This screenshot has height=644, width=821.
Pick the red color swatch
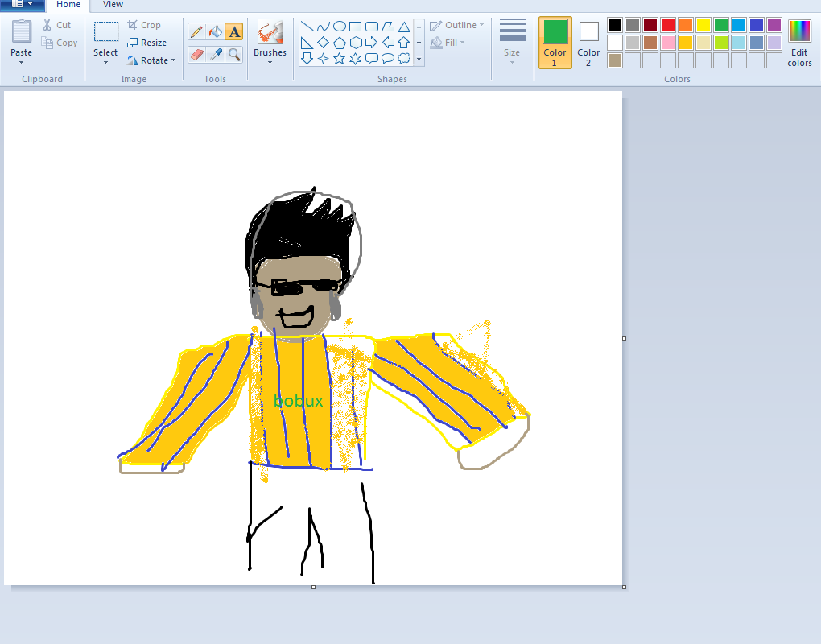(668, 25)
